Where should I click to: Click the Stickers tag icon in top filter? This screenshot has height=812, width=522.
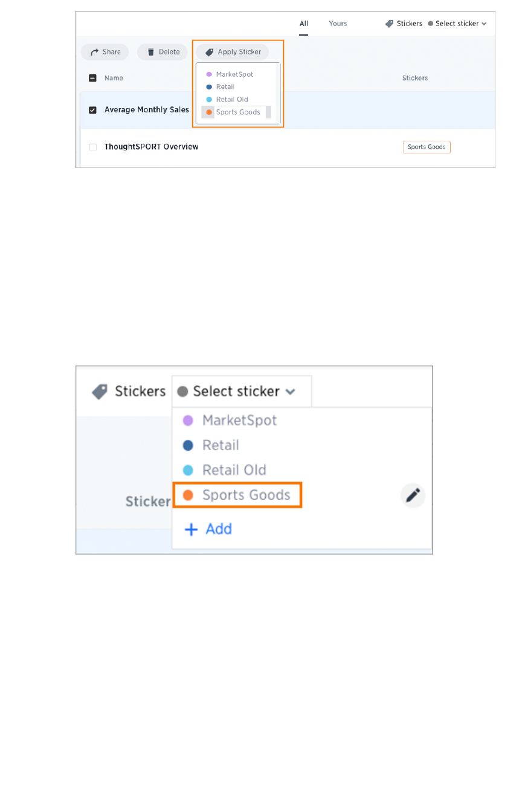click(x=389, y=24)
